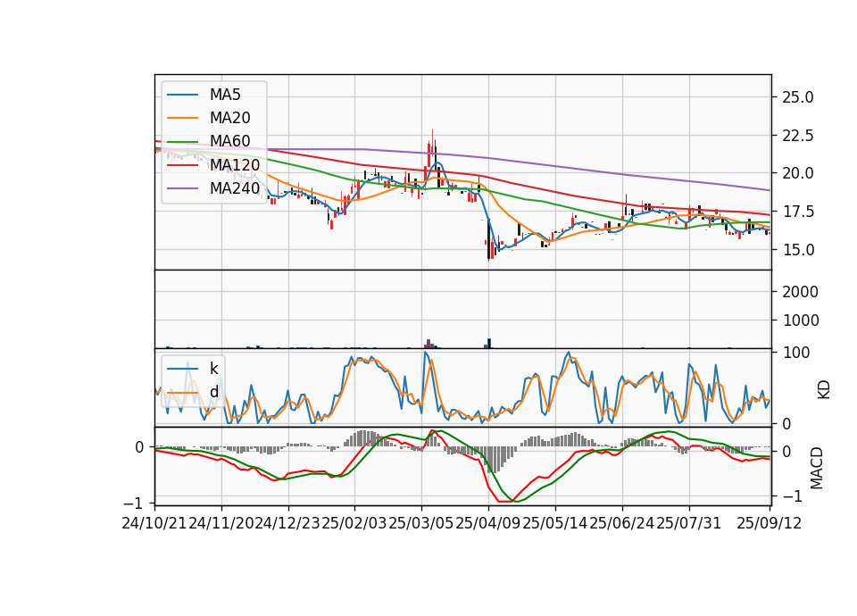
Task: Click the 'd' legend label in KD panel
Action: [214, 392]
